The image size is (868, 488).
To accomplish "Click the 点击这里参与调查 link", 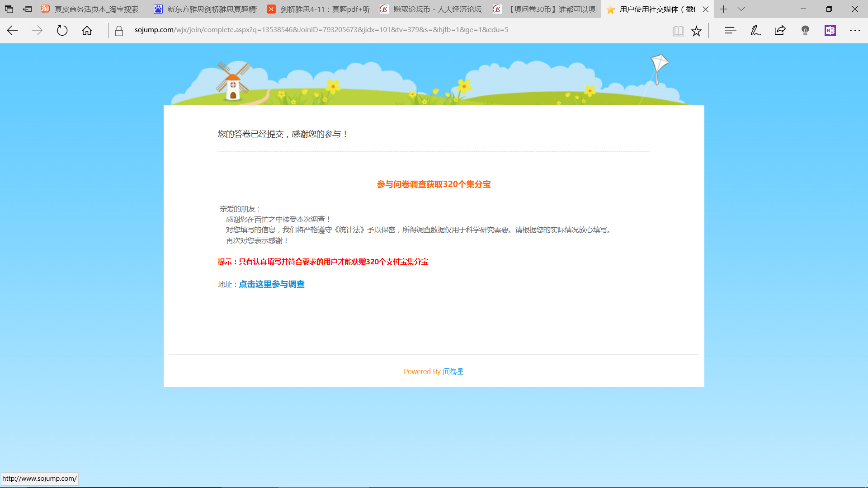I will point(272,284).
